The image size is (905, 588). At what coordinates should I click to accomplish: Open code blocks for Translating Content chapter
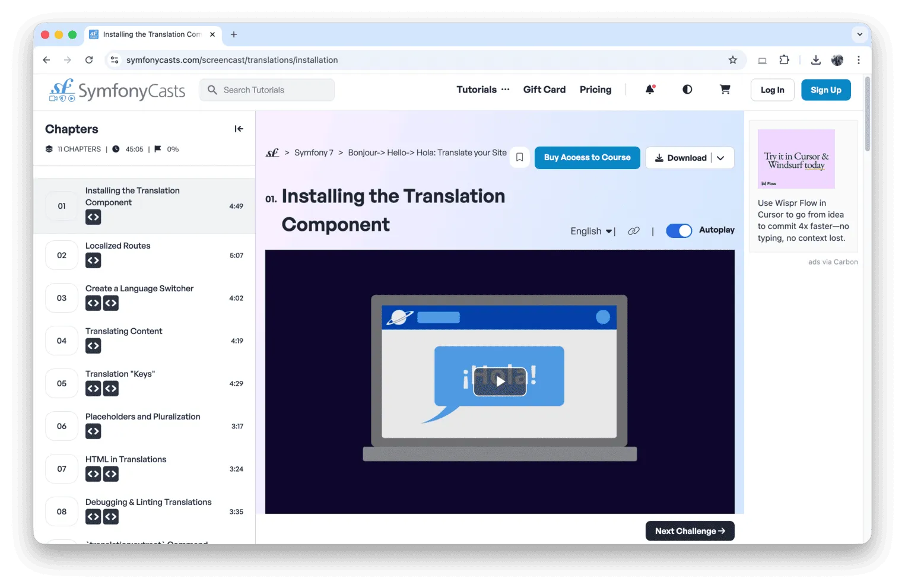click(93, 345)
